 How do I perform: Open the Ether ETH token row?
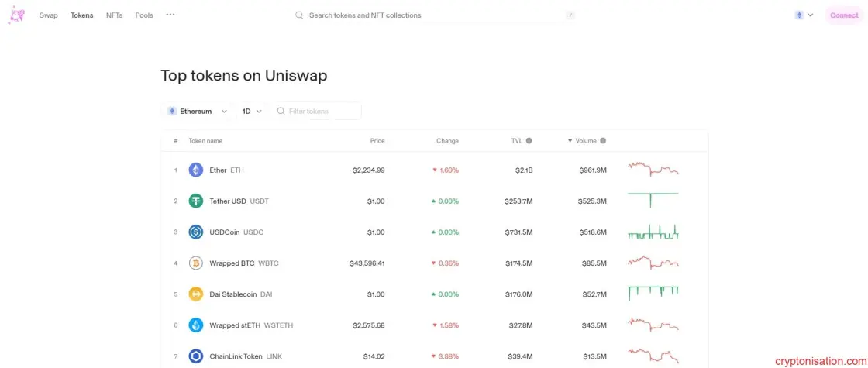pyautogui.click(x=435, y=170)
